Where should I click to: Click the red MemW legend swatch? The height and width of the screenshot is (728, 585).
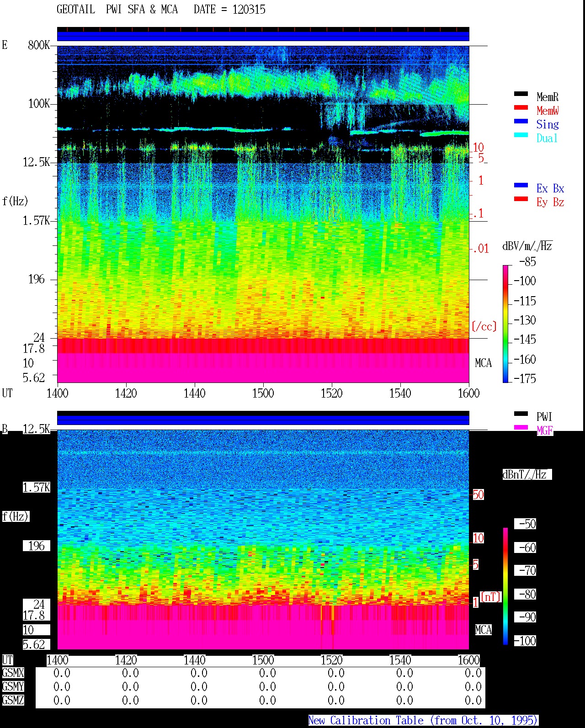click(521, 107)
